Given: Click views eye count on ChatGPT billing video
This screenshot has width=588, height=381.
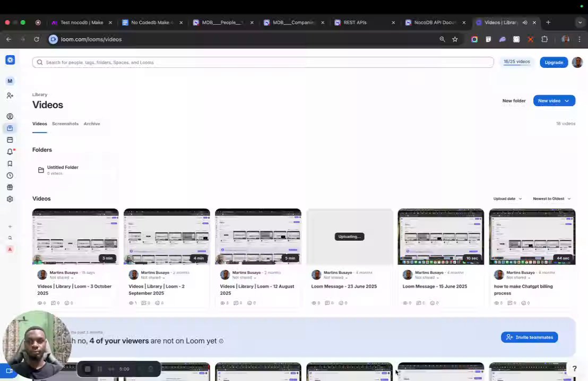Looking at the screenshot, I should click(x=498, y=303).
